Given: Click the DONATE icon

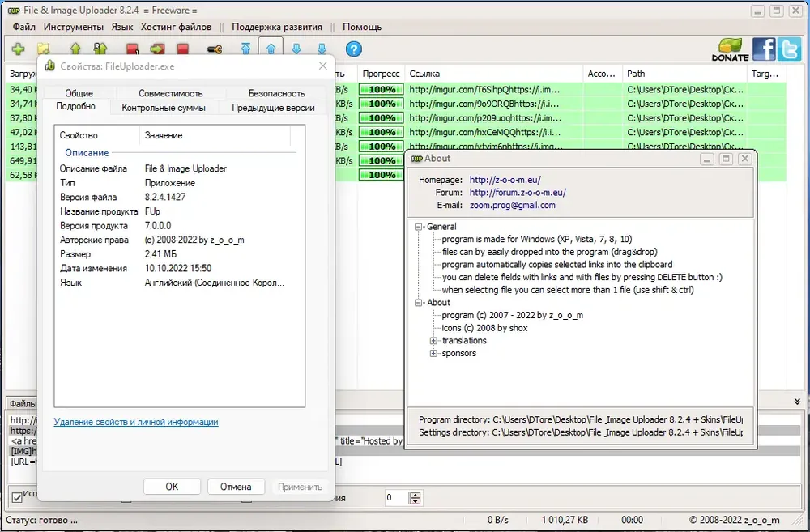Looking at the screenshot, I should point(730,49).
